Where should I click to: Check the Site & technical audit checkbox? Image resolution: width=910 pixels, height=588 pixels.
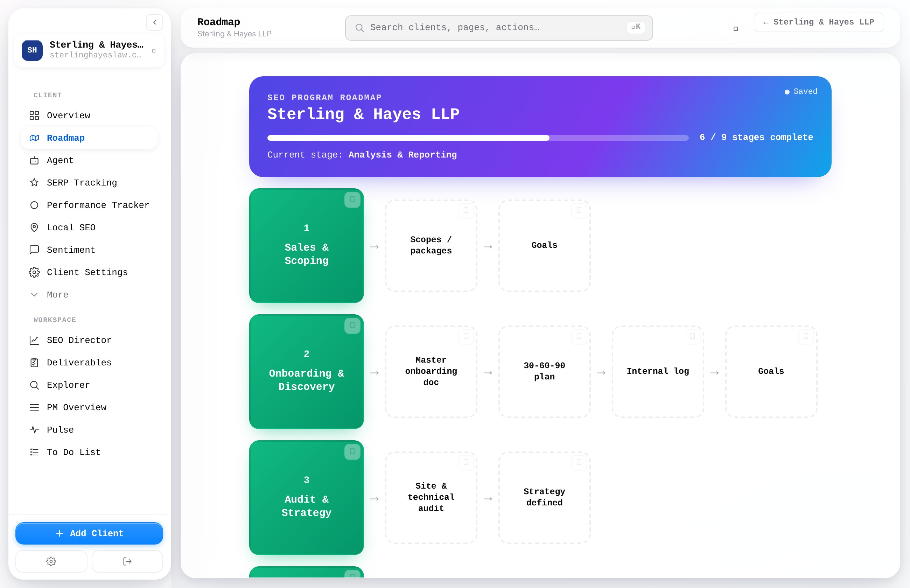[466, 462]
